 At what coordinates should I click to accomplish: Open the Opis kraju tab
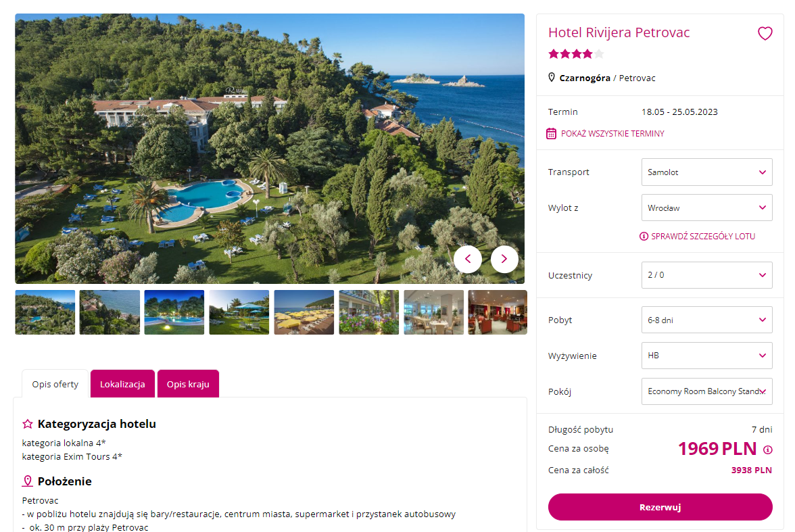[188, 384]
